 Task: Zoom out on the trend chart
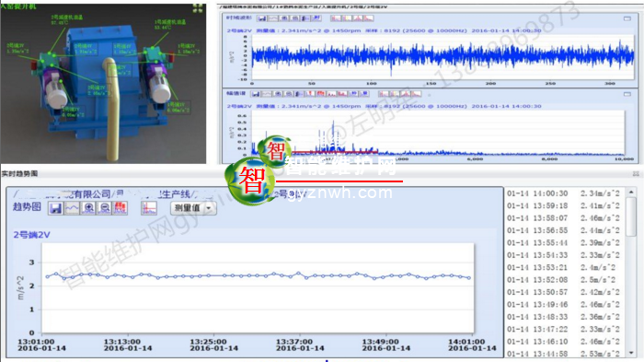point(104,208)
